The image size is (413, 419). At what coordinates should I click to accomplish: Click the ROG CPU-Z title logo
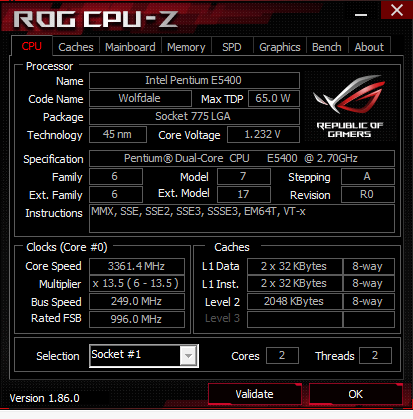pyautogui.click(x=96, y=19)
